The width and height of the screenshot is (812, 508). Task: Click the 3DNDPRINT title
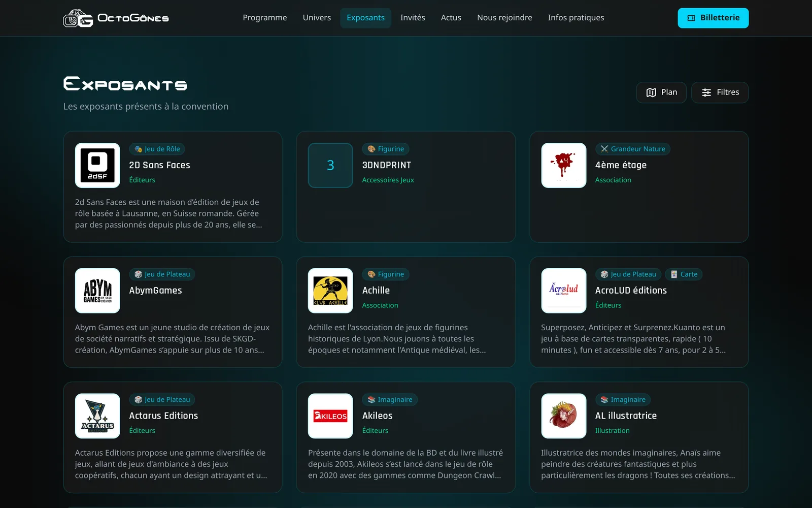click(x=387, y=165)
